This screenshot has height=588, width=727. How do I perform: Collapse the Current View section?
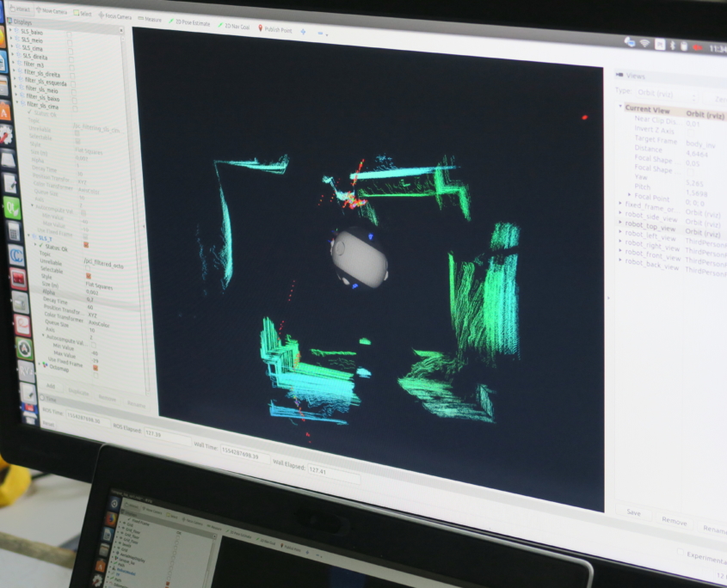point(620,107)
